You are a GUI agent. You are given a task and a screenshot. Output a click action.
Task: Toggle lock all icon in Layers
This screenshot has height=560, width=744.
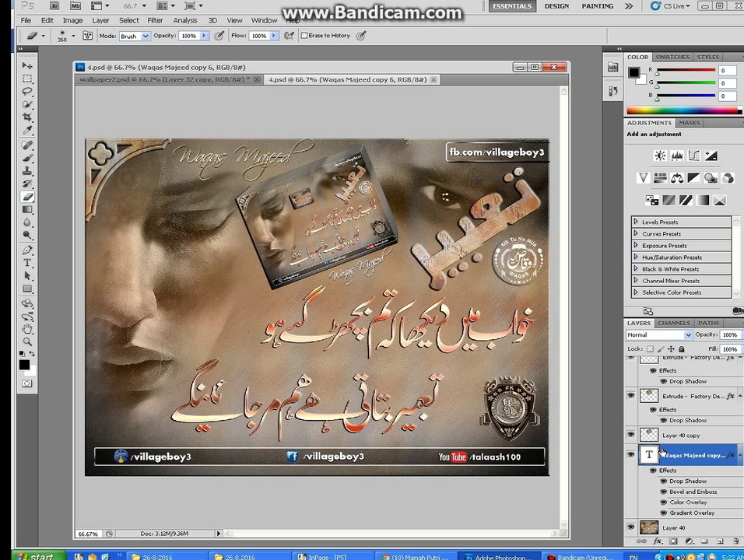(682, 349)
